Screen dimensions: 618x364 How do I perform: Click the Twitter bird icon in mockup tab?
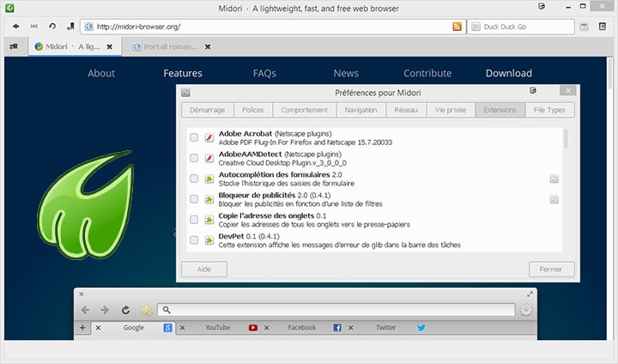click(x=421, y=328)
